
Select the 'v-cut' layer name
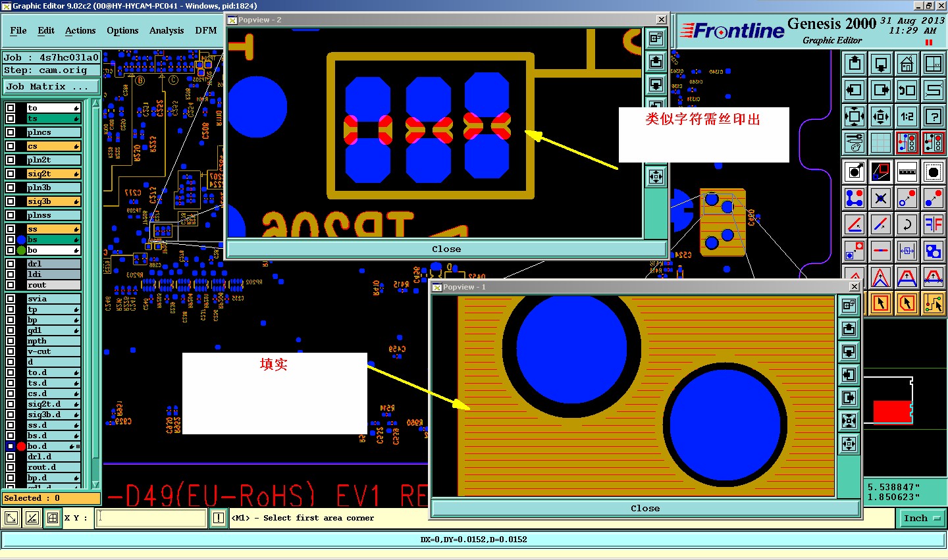pos(53,351)
